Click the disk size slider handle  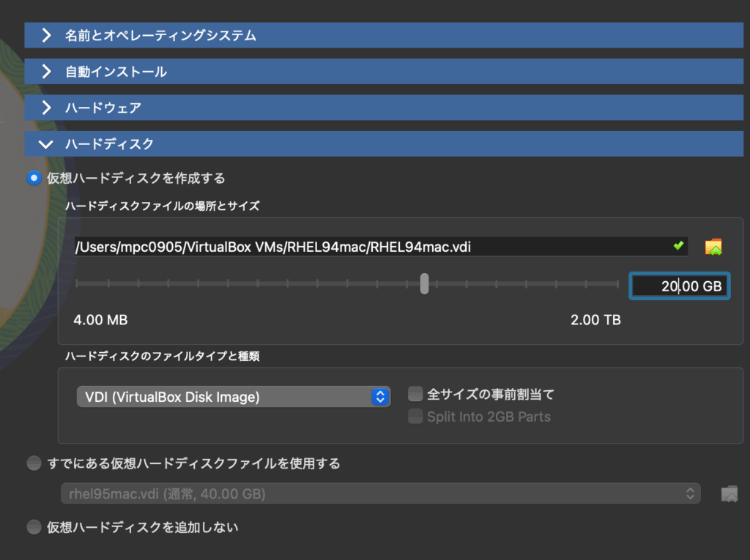(x=424, y=284)
